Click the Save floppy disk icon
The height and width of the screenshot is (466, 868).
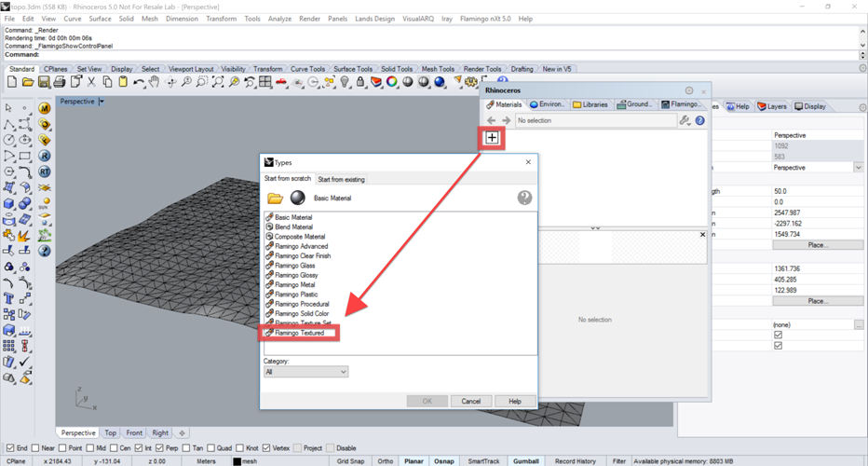pos(44,82)
